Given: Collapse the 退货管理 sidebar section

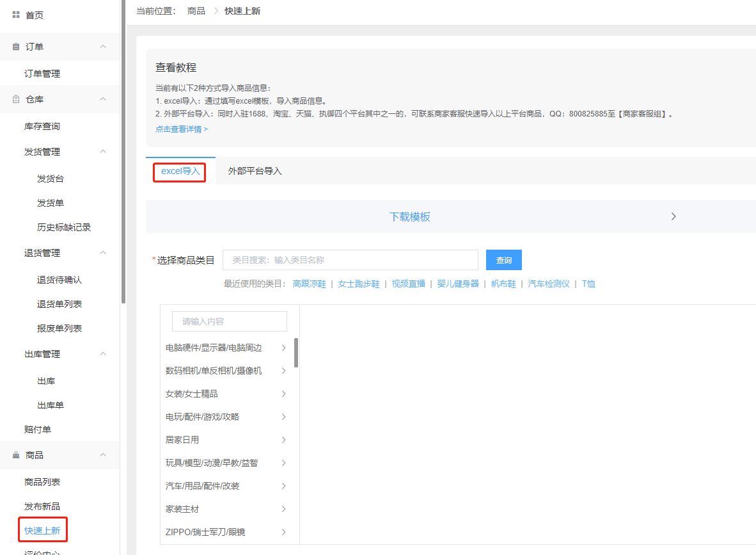Looking at the screenshot, I should [x=102, y=252].
